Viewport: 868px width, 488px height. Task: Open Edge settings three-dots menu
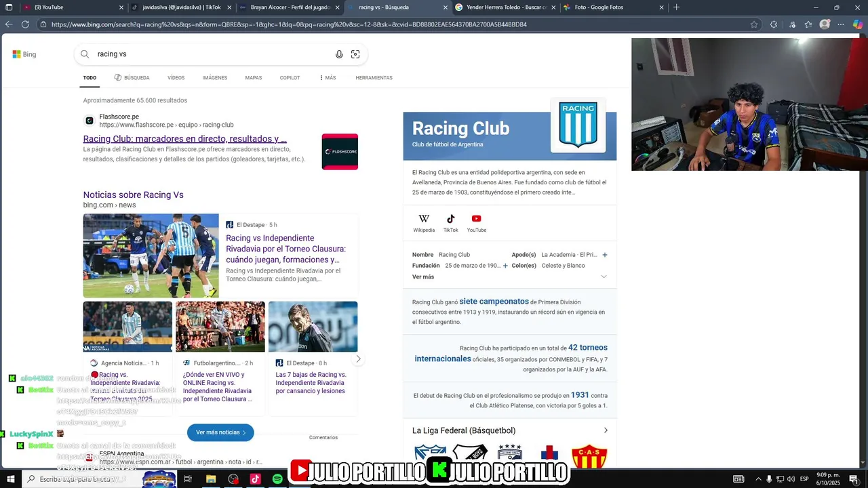(x=841, y=24)
